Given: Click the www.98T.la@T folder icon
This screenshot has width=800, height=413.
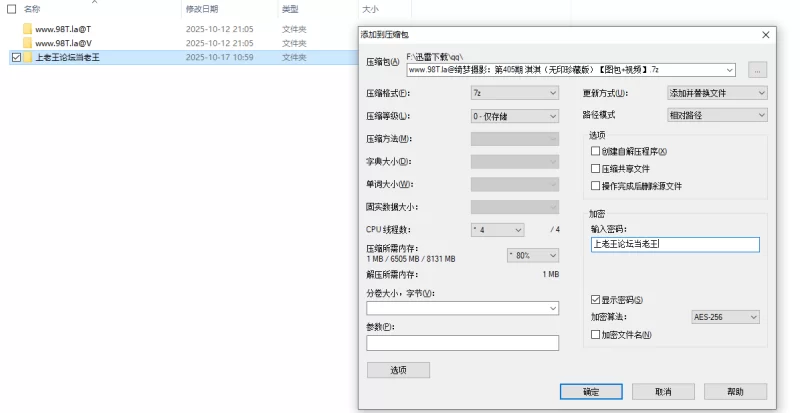Looking at the screenshot, I should [27, 29].
